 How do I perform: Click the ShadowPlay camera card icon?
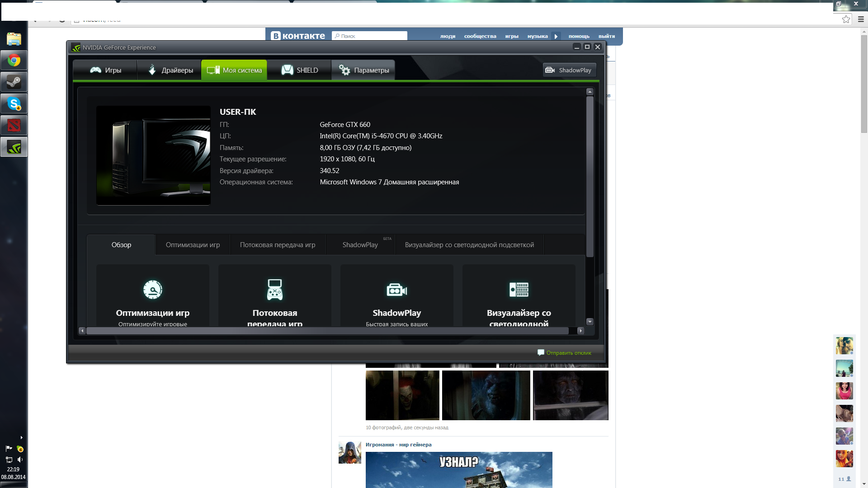pyautogui.click(x=397, y=290)
